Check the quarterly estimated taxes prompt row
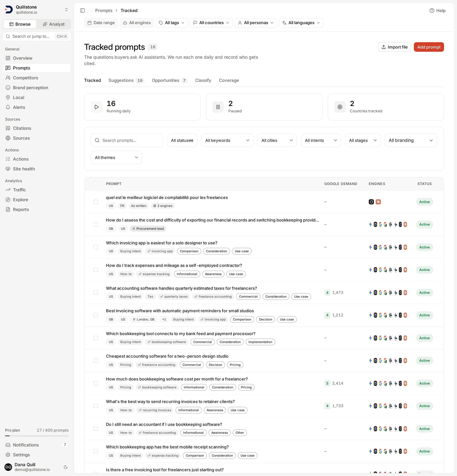Image resolution: width=457 pixels, height=476 pixels. [96, 293]
